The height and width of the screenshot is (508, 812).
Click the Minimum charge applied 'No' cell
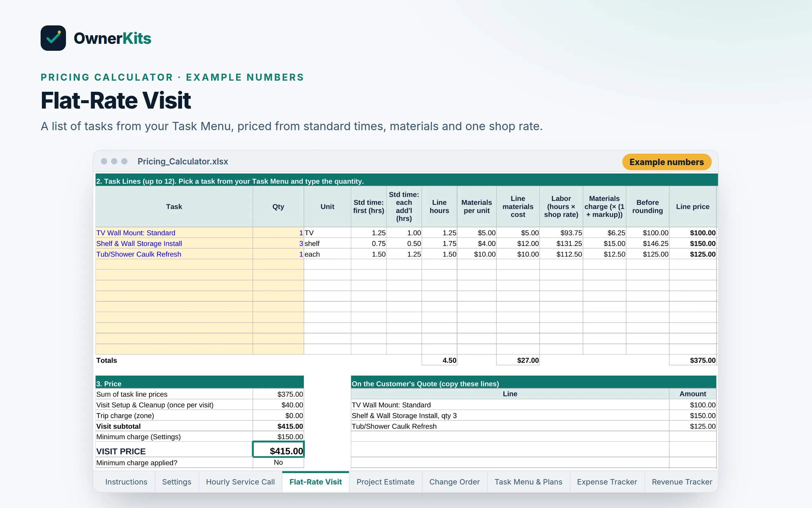(278, 462)
